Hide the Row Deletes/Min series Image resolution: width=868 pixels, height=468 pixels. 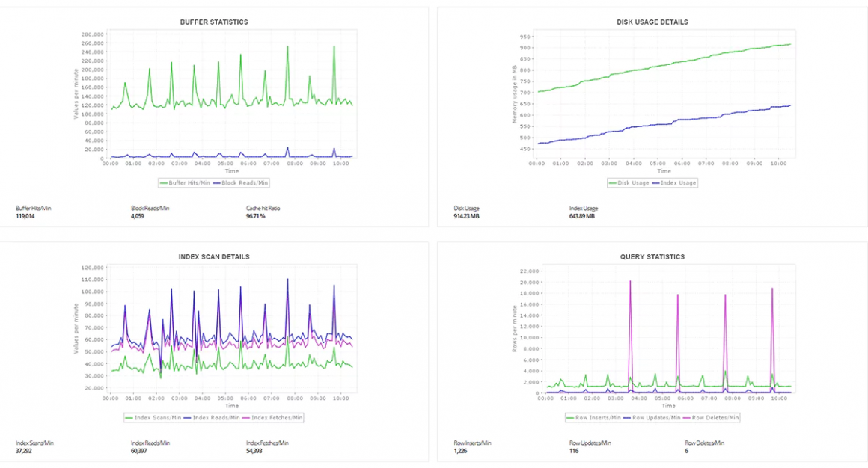(713, 418)
